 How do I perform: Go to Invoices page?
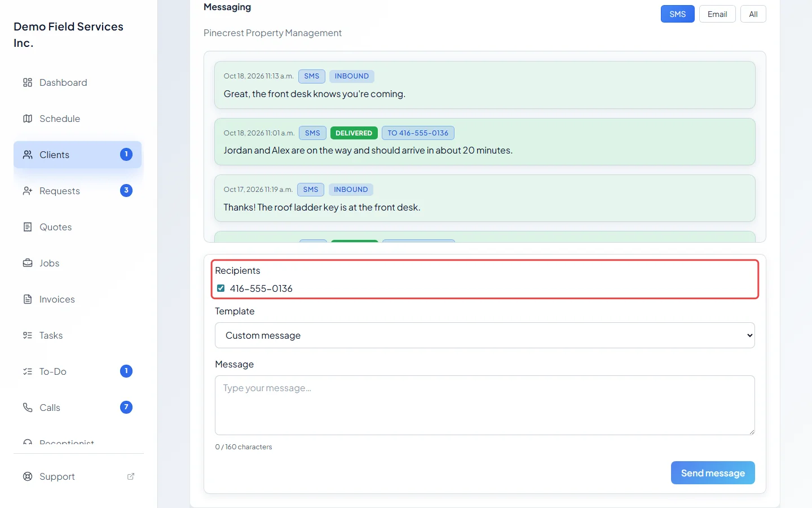coord(78,299)
